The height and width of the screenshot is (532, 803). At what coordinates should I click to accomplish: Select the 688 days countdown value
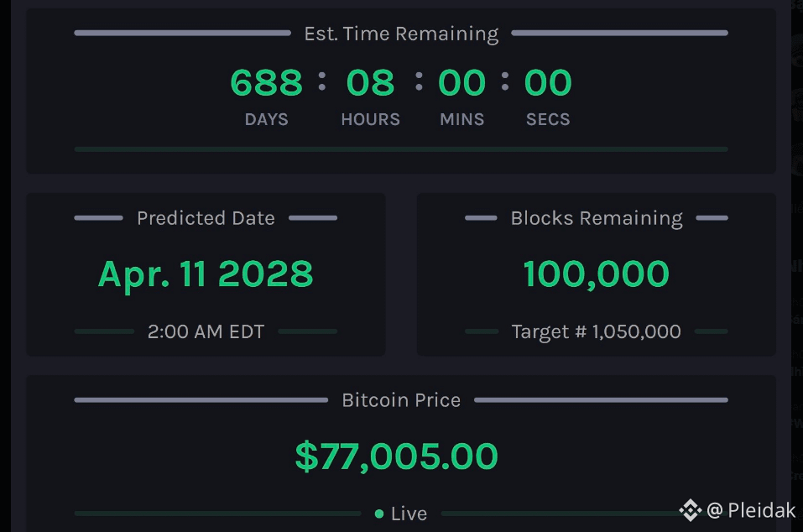pos(266,82)
